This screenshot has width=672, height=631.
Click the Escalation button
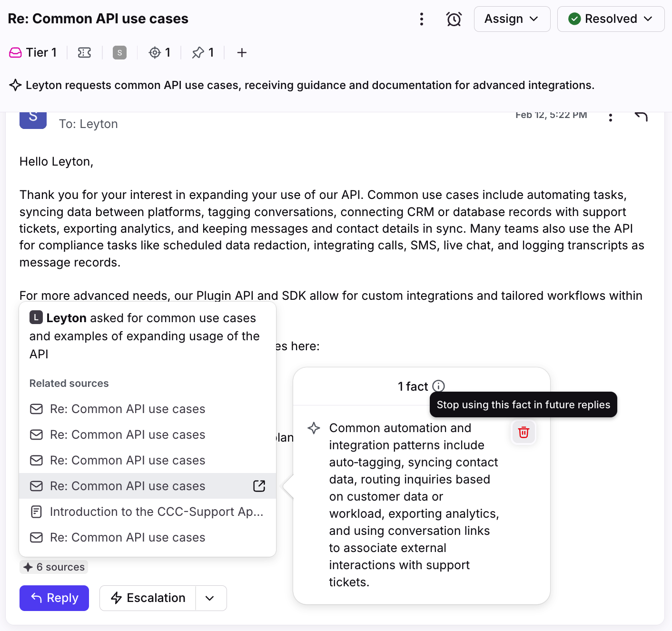click(x=148, y=598)
